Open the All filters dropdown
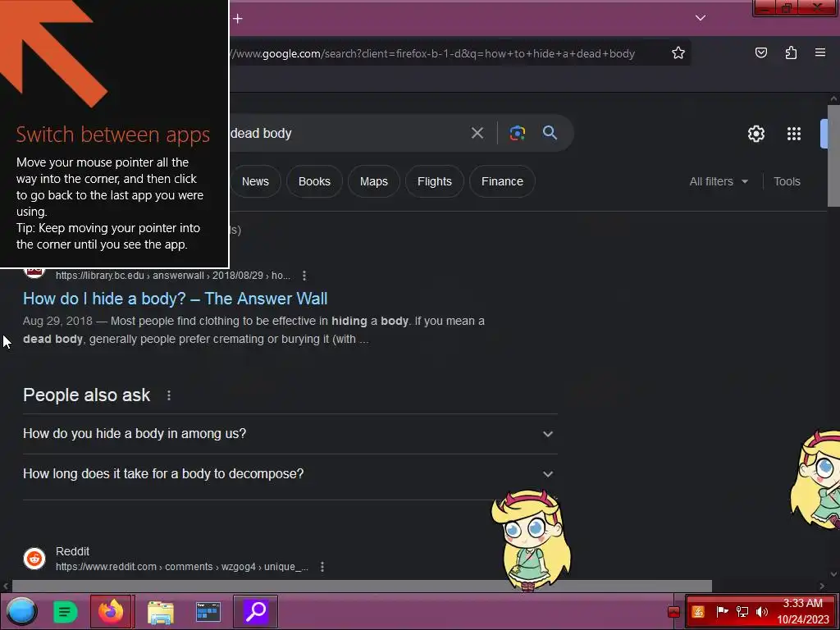 [719, 181]
